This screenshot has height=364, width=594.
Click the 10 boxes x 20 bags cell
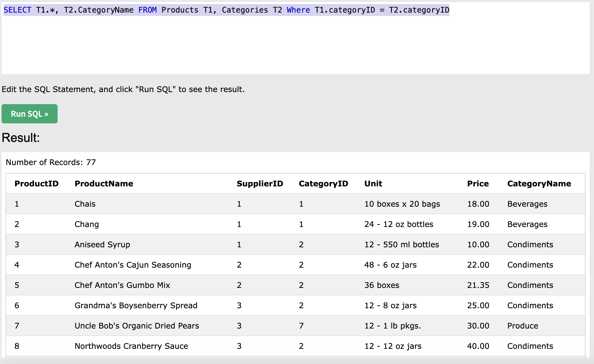[x=402, y=204]
